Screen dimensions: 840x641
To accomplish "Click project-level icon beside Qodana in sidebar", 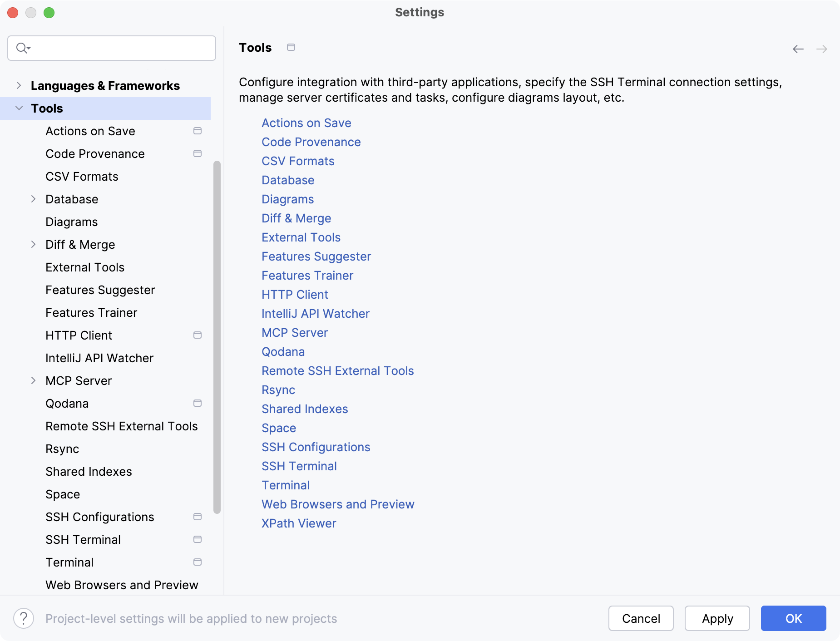I will pyautogui.click(x=198, y=403).
